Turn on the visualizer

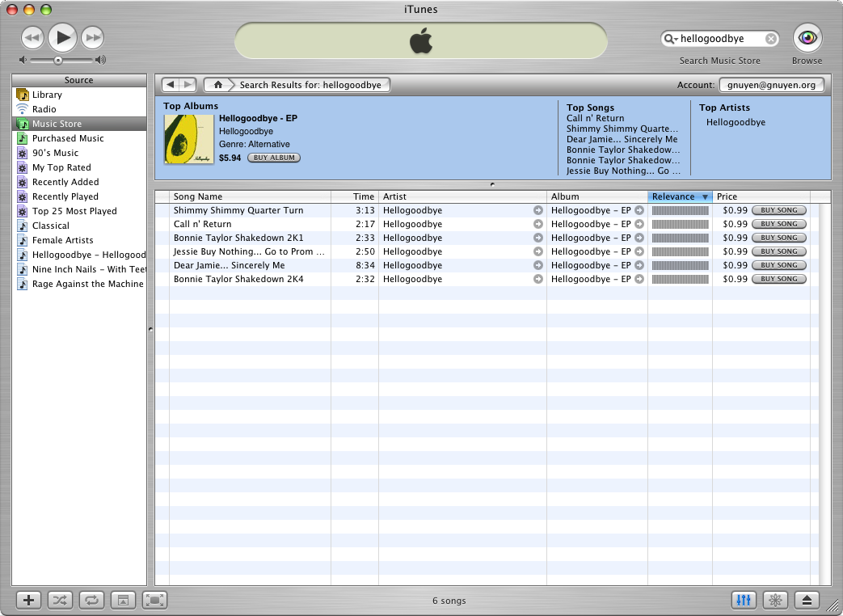775,600
